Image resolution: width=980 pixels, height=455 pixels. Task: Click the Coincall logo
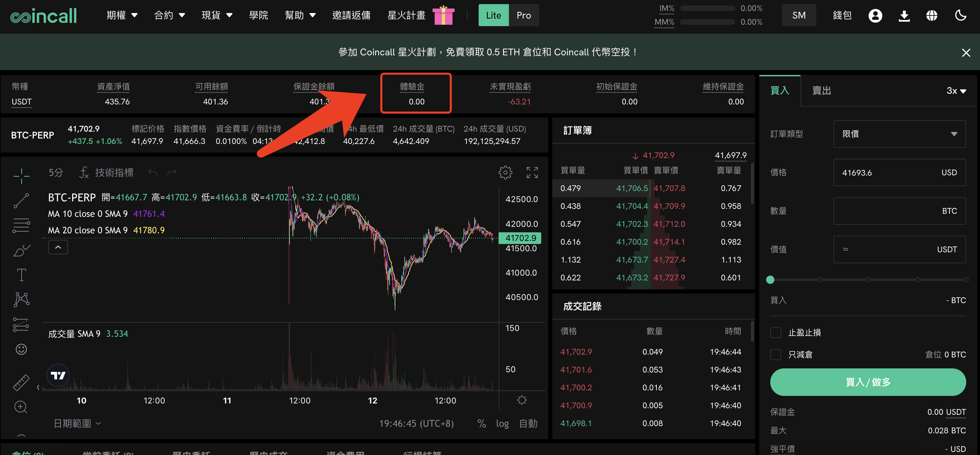[x=43, y=15]
